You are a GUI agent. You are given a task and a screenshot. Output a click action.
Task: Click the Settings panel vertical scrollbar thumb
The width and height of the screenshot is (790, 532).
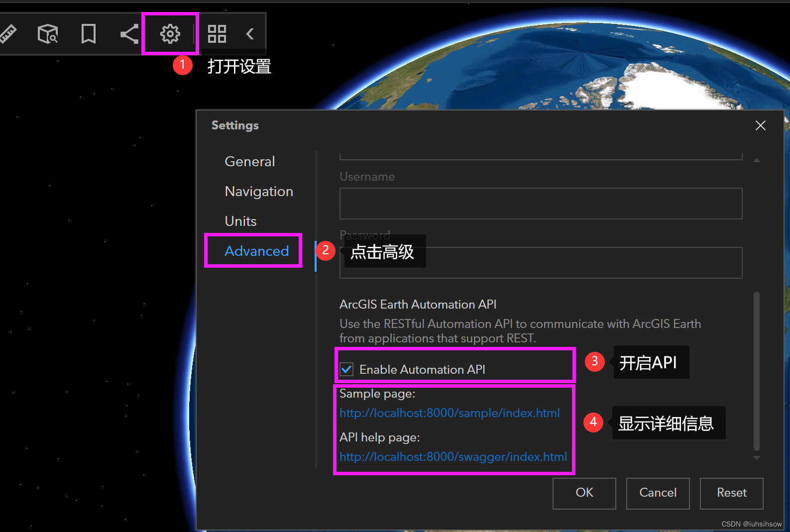(757, 371)
